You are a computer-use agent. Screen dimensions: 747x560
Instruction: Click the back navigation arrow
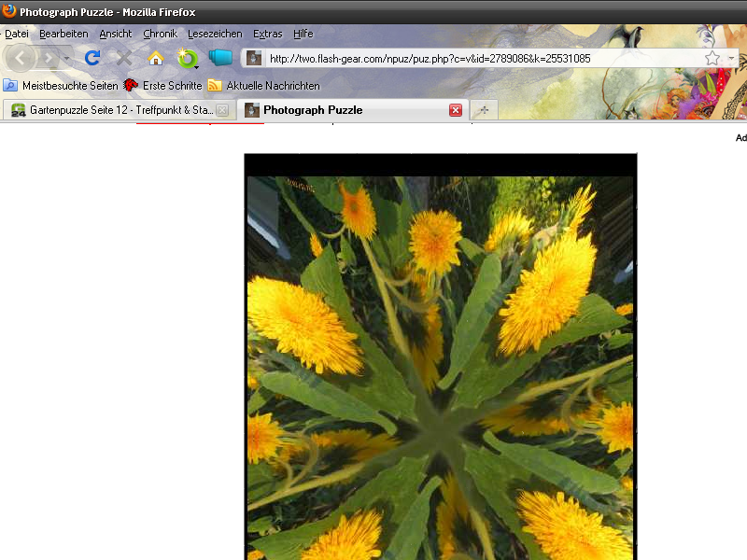(21, 58)
